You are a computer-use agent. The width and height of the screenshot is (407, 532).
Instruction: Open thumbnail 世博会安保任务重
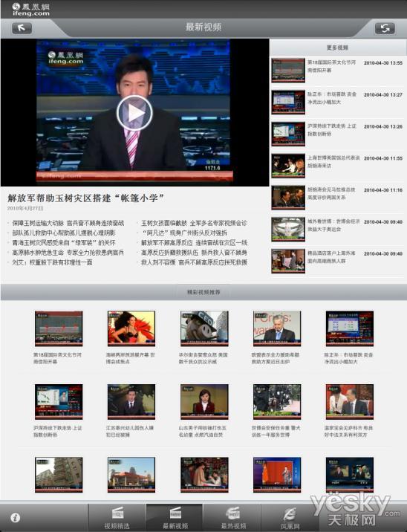pyautogui.click(x=277, y=402)
